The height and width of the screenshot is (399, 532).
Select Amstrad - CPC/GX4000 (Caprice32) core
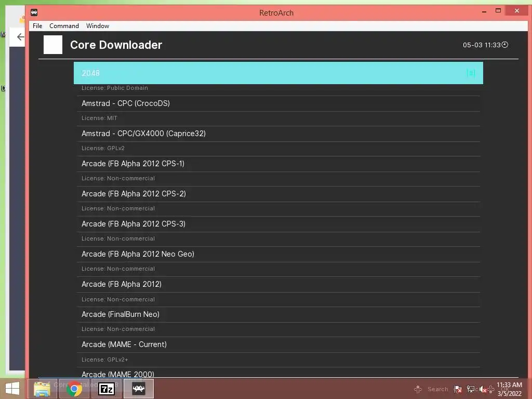click(x=278, y=134)
